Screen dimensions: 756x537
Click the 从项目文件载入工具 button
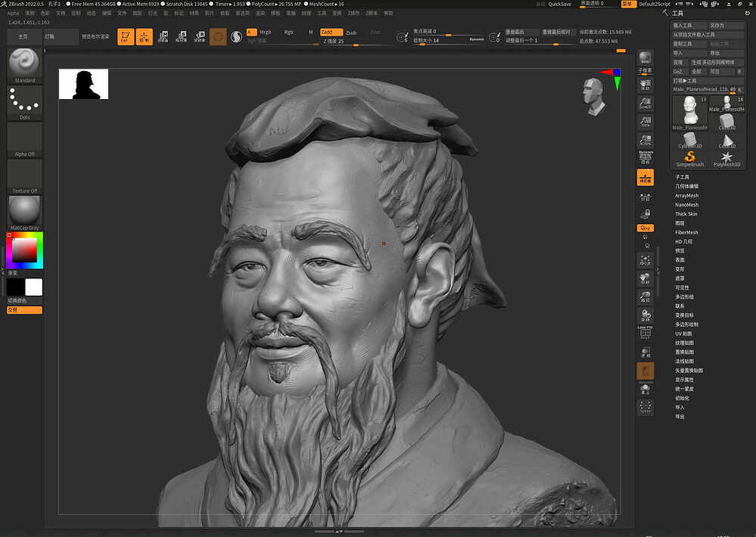[x=708, y=35]
